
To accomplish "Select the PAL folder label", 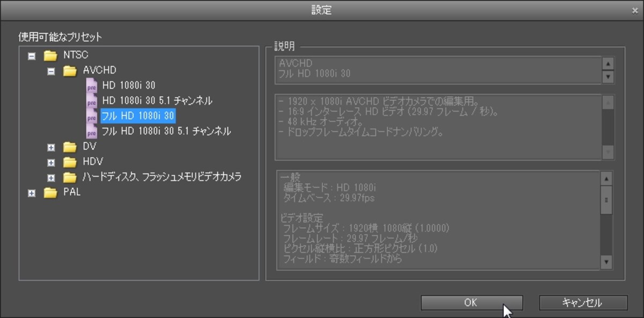I will coord(72,192).
